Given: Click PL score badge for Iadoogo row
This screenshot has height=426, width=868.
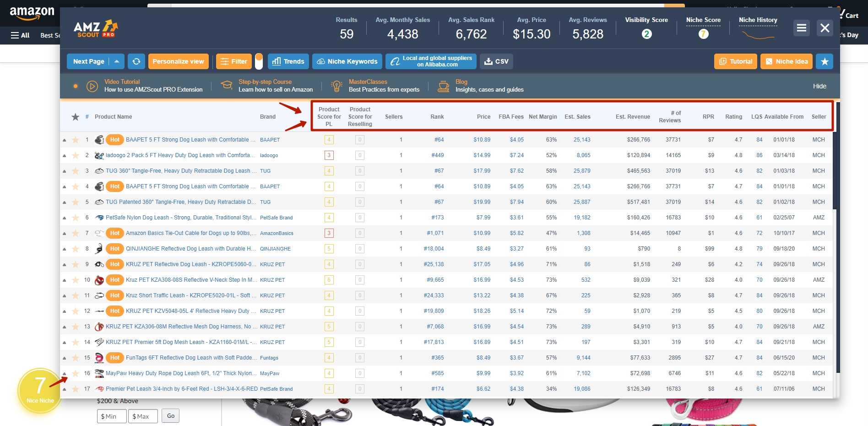Looking at the screenshot, I should (x=329, y=155).
